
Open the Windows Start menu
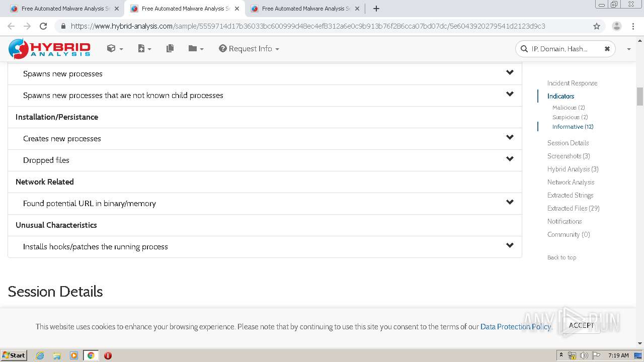[x=14, y=355]
